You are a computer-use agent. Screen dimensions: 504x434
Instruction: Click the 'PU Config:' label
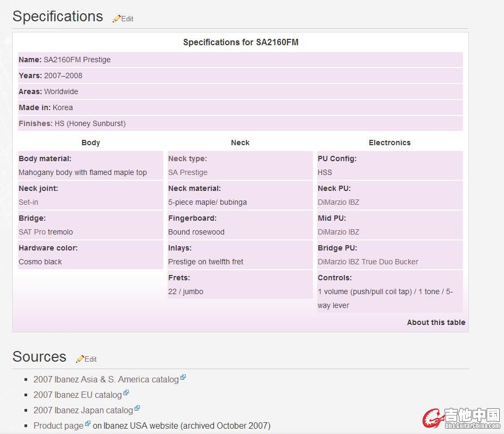pos(337,158)
